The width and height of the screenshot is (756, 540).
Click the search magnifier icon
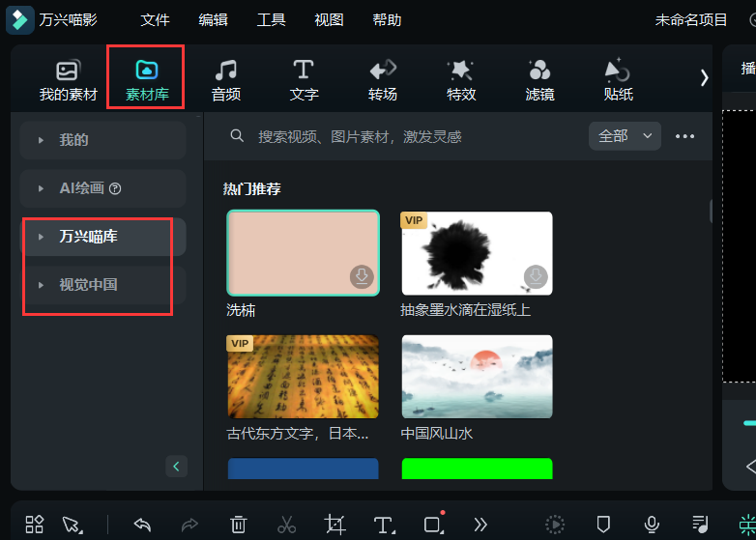pos(237,136)
